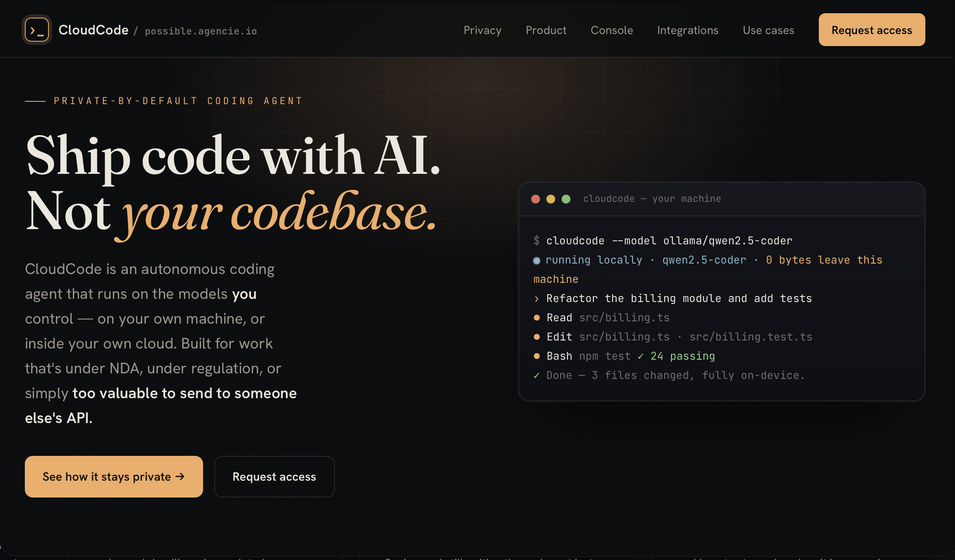Open the Privacy nav item
The height and width of the screenshot is (560, 955).
click(482, 30)
